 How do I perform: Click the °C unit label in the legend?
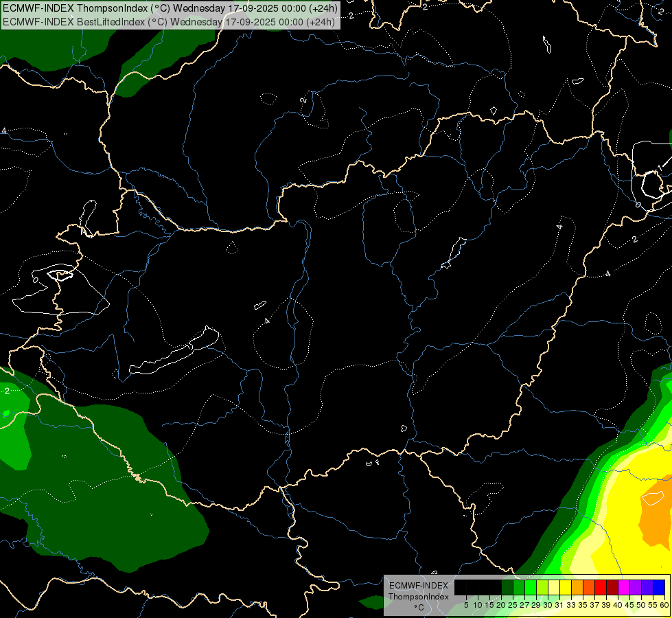coord(419,608)
